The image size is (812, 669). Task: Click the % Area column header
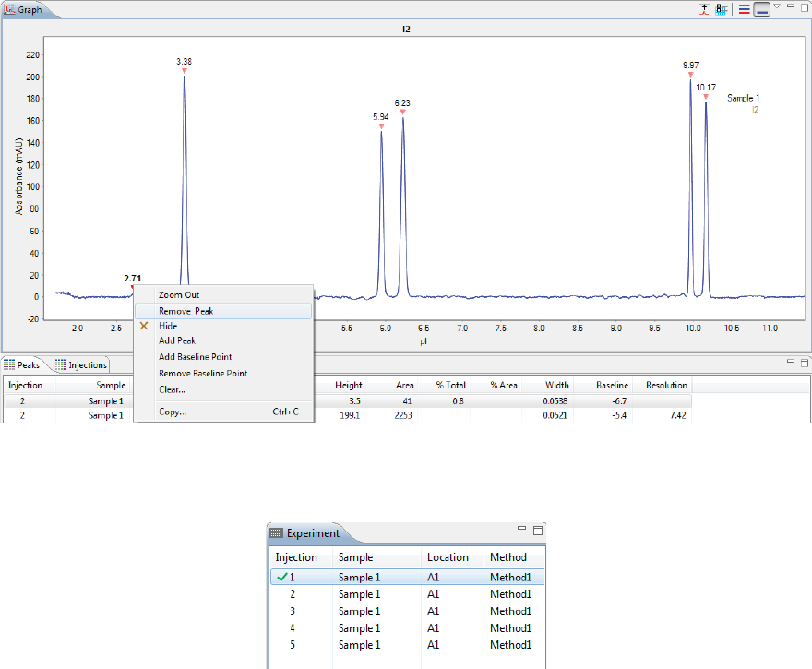[504, 385]
